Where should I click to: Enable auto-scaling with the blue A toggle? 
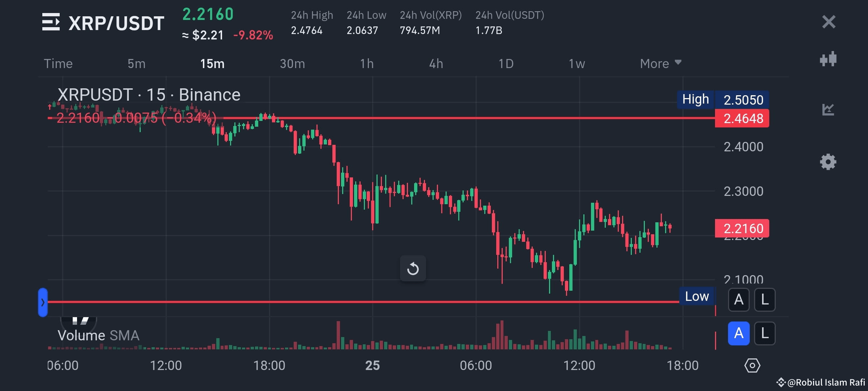(x=739, y=333)
